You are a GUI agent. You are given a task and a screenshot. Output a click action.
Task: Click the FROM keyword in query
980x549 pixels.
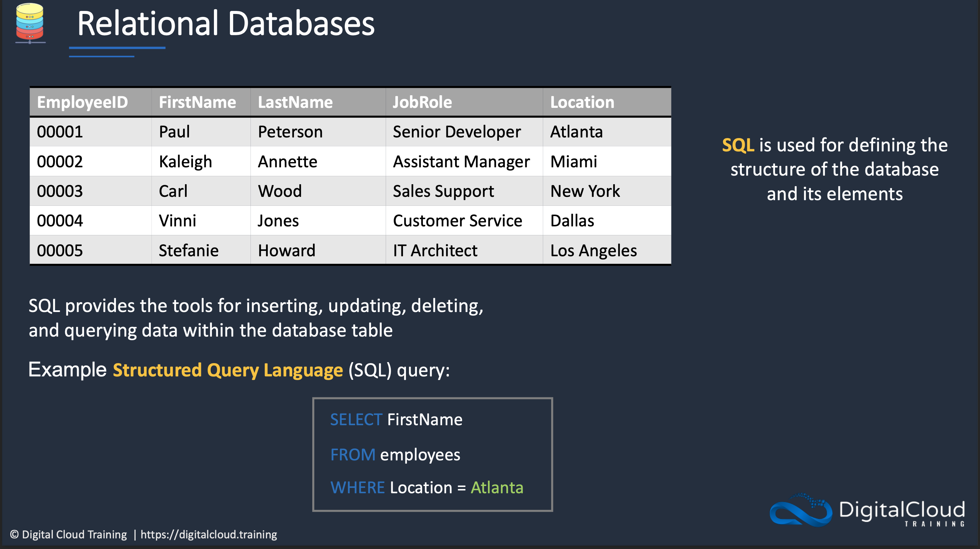coord(353,455)
